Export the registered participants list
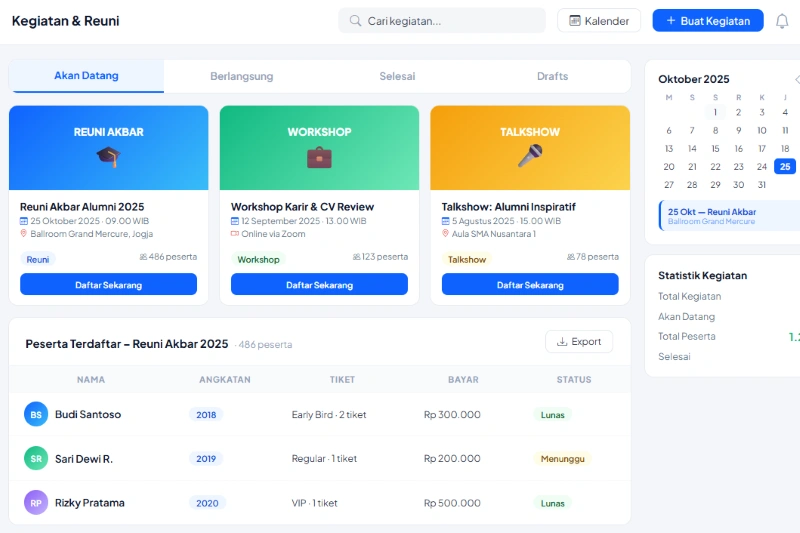The width and height of the screenshot is (800, 533). 579,342
